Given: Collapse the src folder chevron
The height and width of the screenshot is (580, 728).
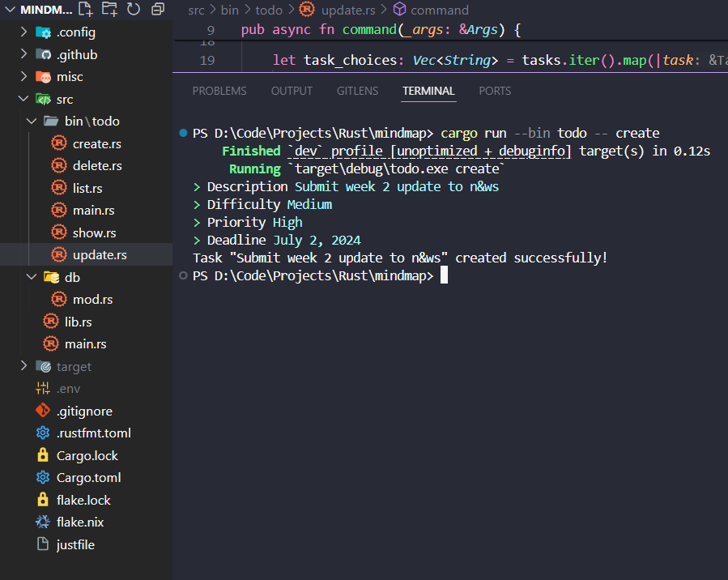Looking at the screenshot, I should [x=23, y=99].
